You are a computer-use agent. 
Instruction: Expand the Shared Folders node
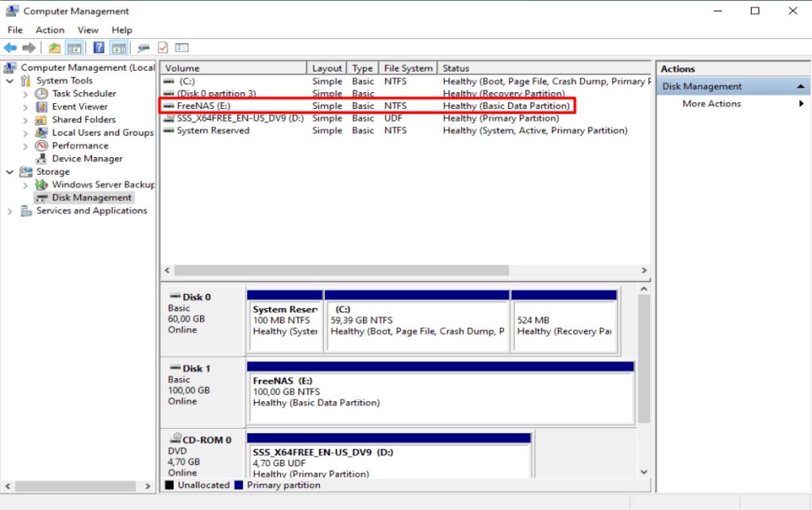(x=25, y=120)
